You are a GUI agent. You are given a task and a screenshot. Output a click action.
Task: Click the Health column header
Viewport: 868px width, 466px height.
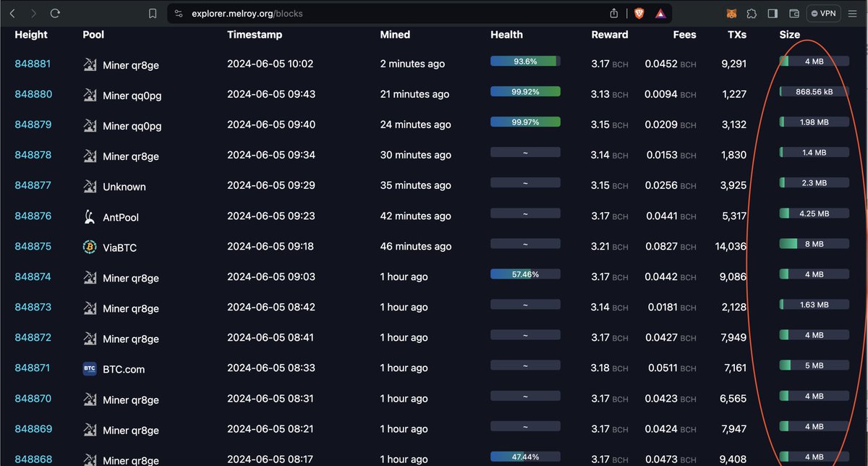pos(506,35)
